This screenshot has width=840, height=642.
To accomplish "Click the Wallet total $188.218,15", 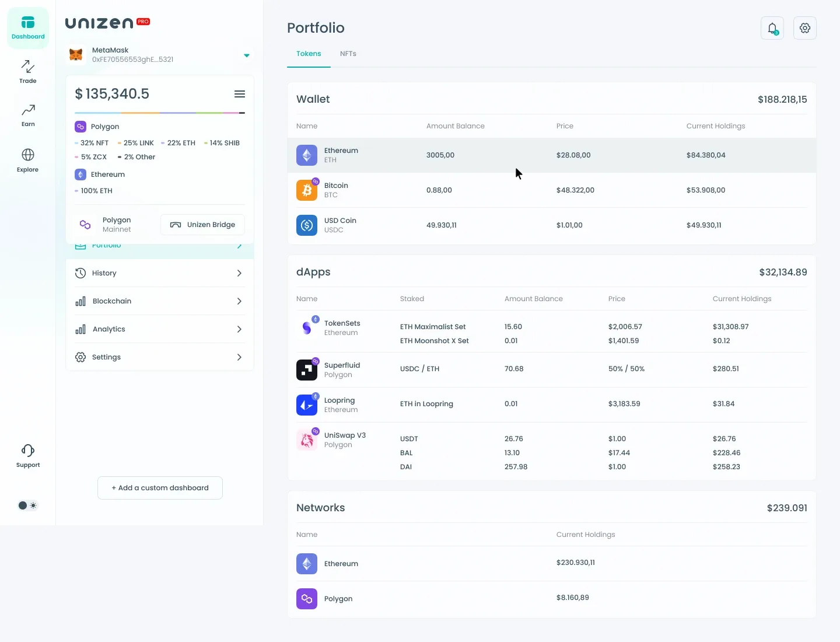I will coord(782,99).
